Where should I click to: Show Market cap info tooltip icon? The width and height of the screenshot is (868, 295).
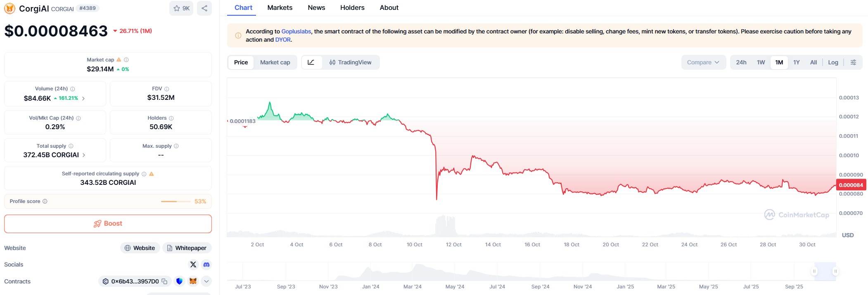126,60
